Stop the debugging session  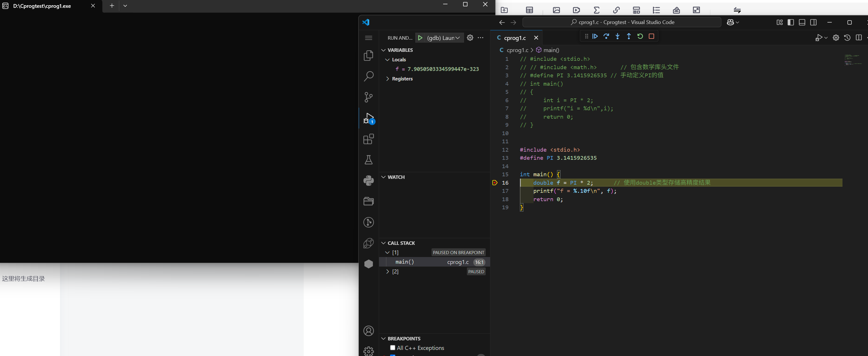[x=651, y=36]
